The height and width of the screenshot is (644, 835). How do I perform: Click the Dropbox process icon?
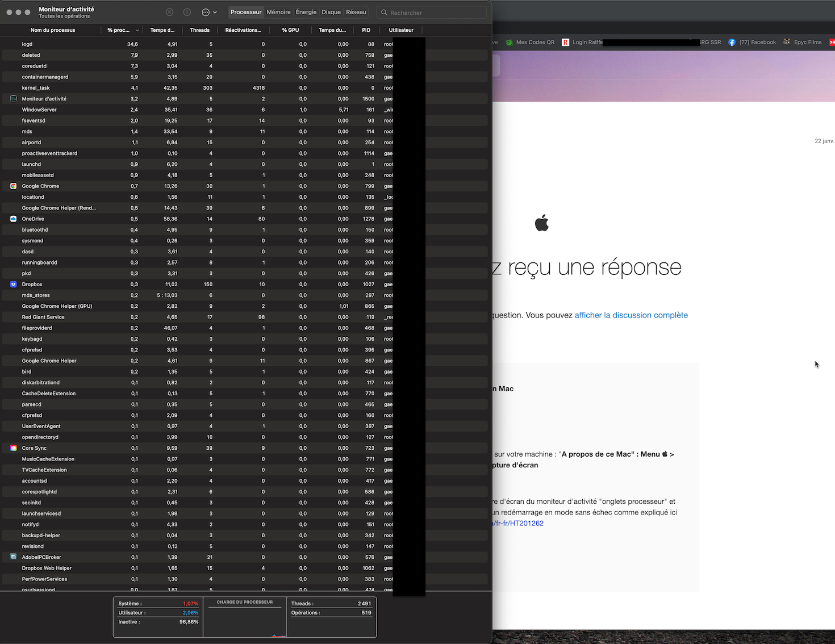tap(14, 285)
